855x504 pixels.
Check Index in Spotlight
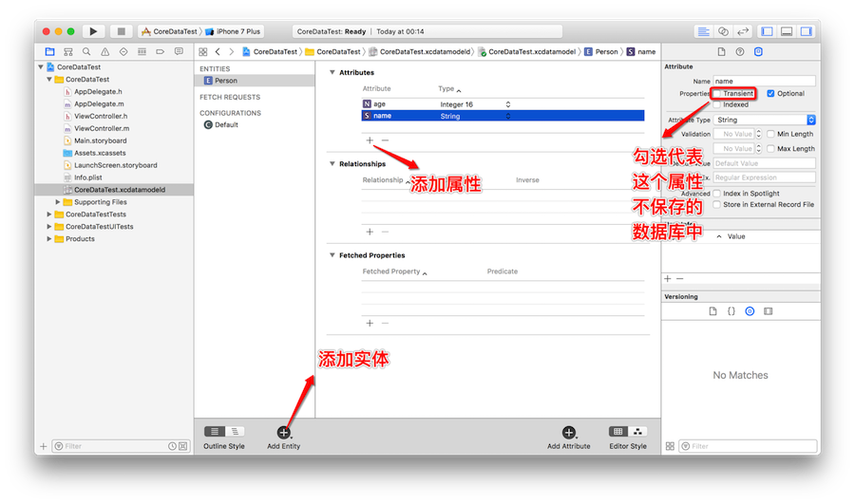[x=717, y=194]
